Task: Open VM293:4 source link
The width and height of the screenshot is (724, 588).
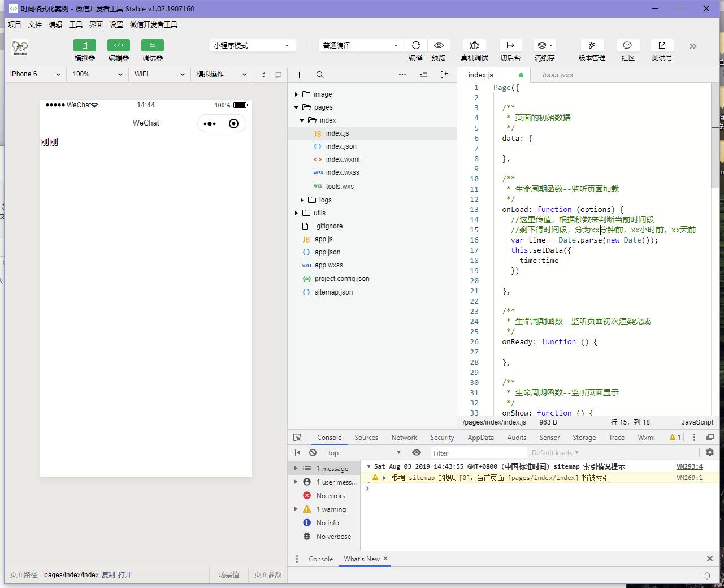Action: (x=689, y=466)
